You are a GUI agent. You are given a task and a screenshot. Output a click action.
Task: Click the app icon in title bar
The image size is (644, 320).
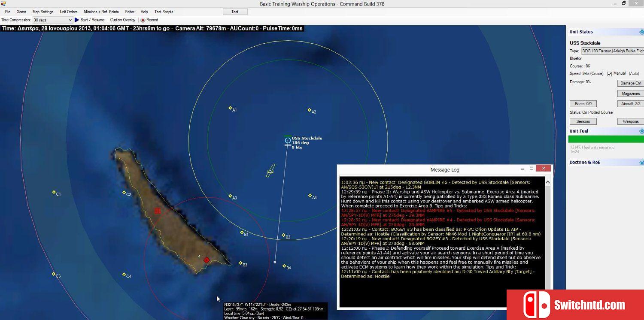(3, 4)
